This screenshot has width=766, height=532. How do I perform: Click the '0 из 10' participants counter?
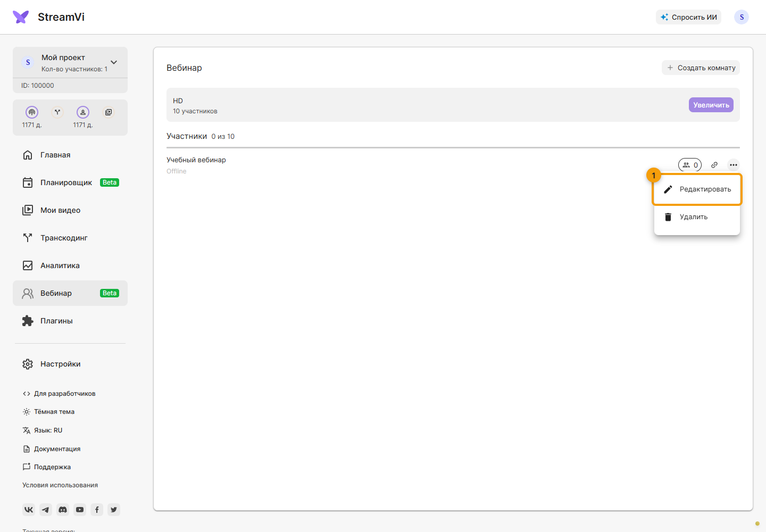pos(223,137)
